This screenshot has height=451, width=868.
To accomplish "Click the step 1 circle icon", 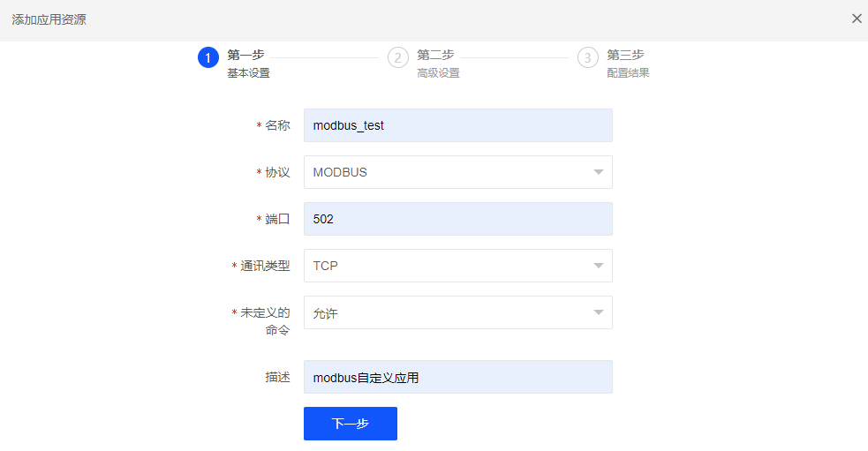I will coord(208,57).
